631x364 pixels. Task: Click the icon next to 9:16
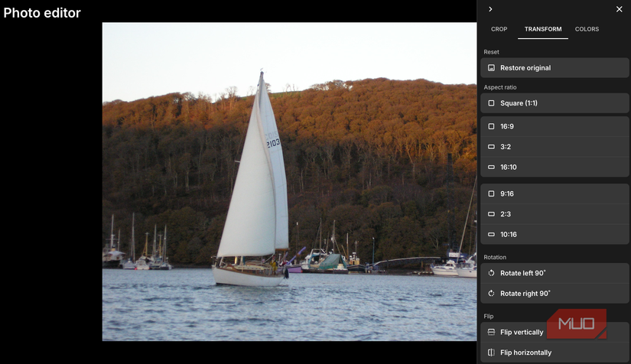tap(491, 194)
